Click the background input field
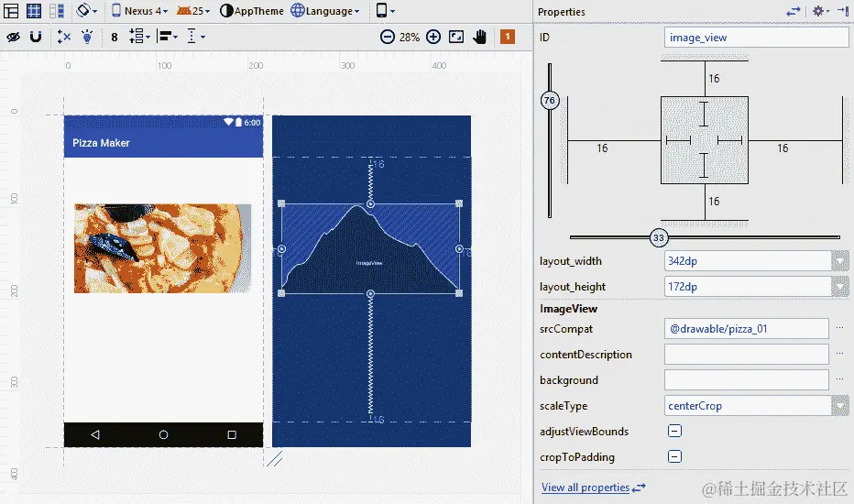This screenshot has width=854, height=504. tap(746, 380)
